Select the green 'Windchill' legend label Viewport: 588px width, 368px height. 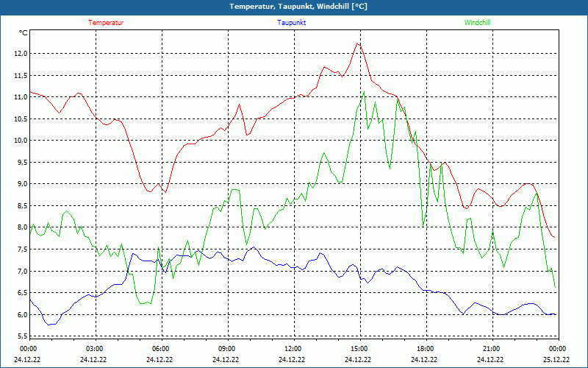(x=477, y=23)
